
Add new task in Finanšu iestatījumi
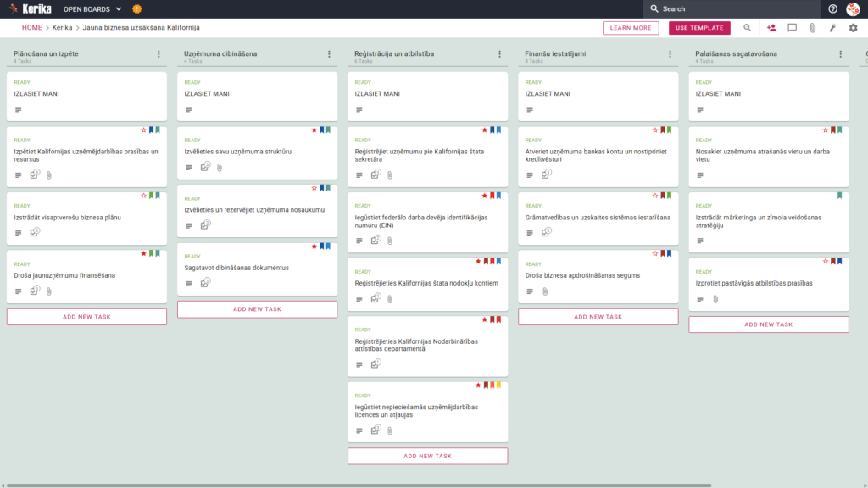tap(598, 317)
